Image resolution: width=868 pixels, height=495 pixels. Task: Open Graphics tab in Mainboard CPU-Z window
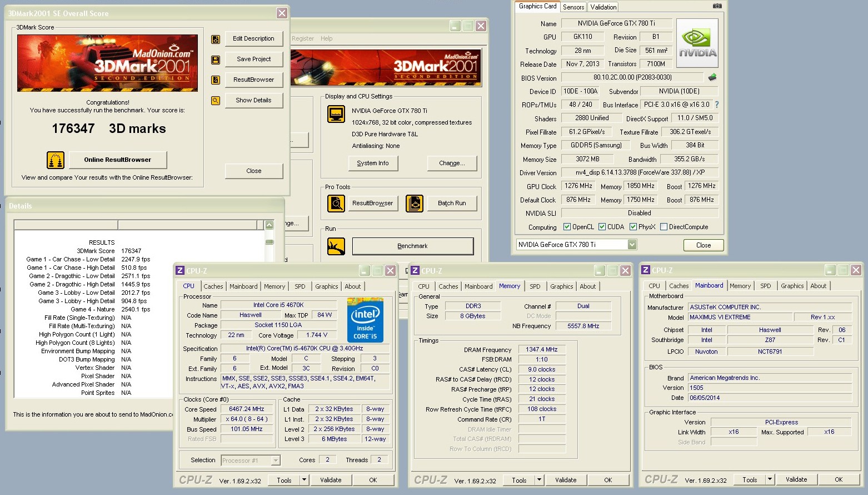point(792,286)
